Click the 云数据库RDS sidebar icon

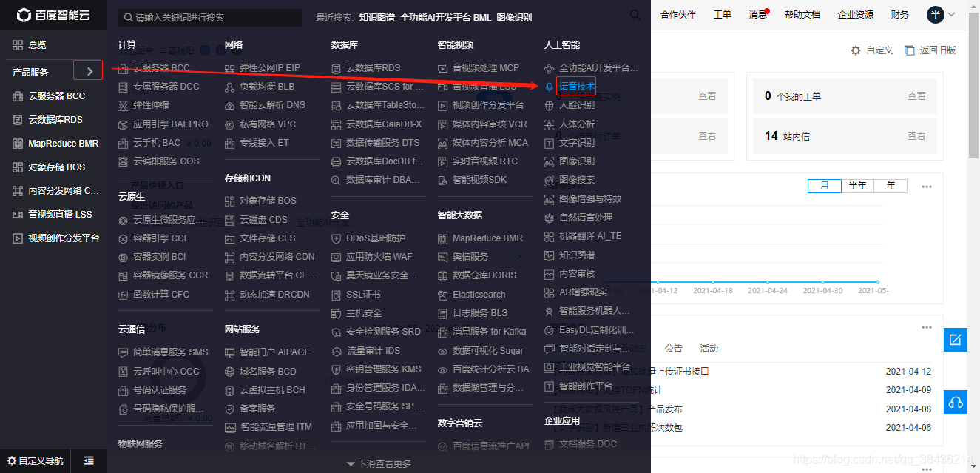[x=17, y=120]
